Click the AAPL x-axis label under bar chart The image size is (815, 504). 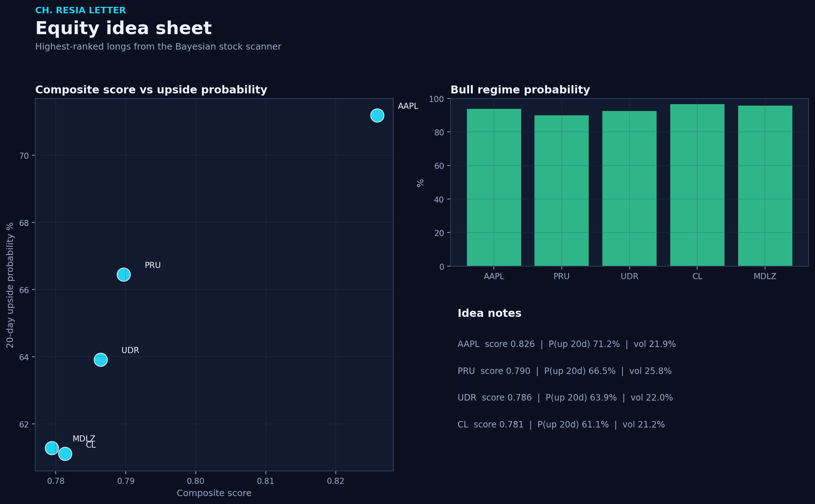[494, 276]
